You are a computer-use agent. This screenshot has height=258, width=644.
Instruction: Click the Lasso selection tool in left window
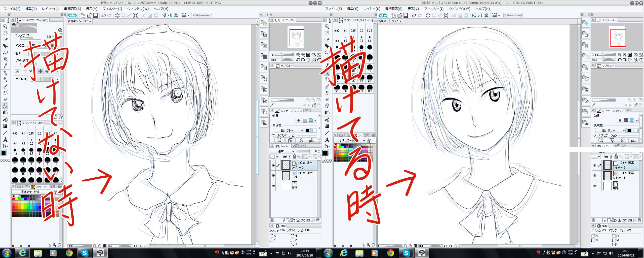tap(5, 53)
